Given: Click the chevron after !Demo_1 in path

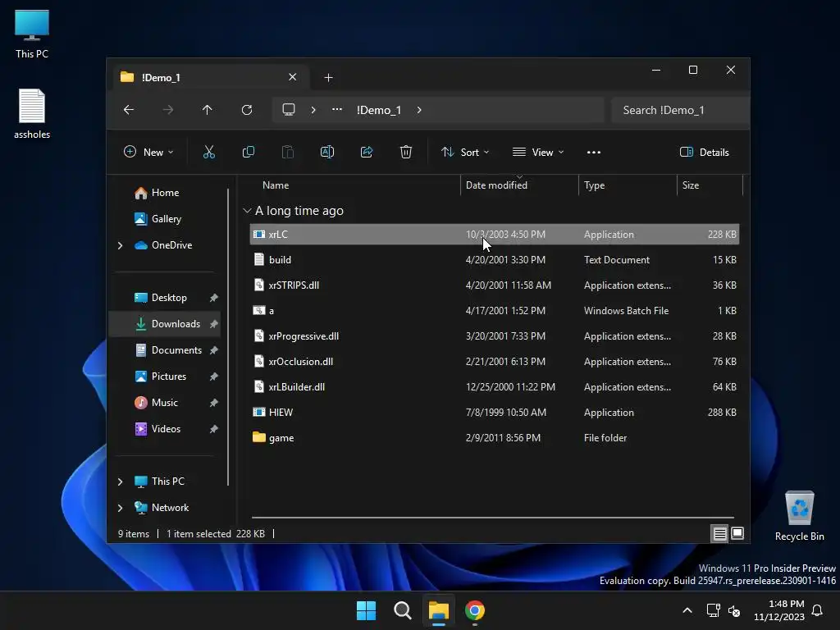Looking at the screenshot, I should (419, 110).
